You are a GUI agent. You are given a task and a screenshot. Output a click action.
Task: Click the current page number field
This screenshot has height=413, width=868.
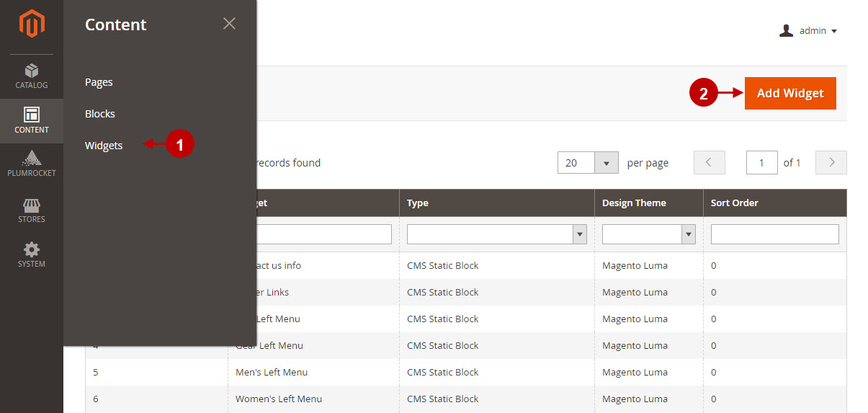tap(762, 163)
